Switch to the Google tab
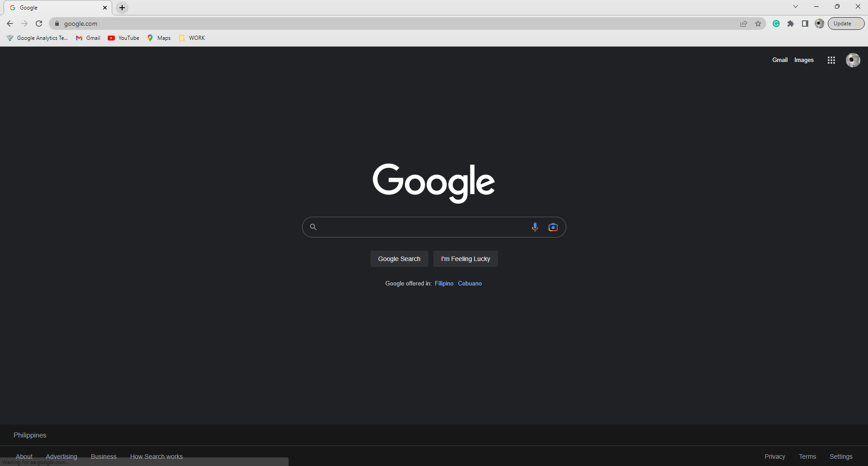Image resolution: width=868 pixels, height=466 pixels. tap(54, 7)
